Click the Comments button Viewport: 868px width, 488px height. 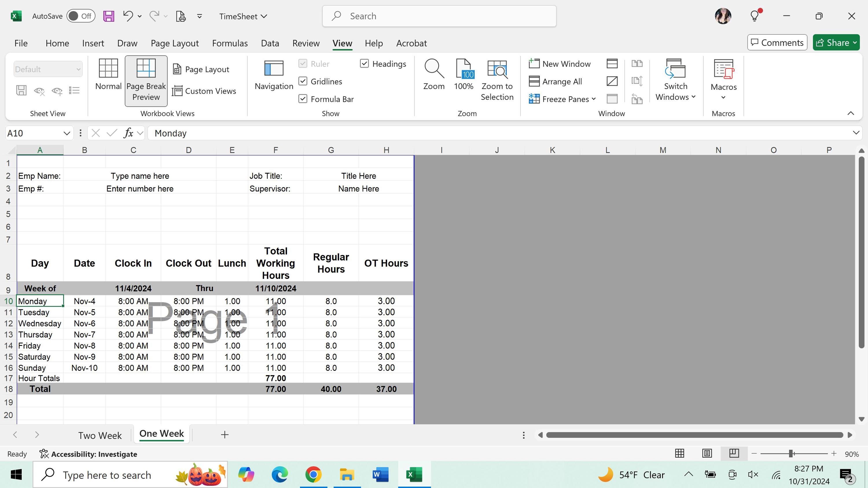(x=777, y=43)
